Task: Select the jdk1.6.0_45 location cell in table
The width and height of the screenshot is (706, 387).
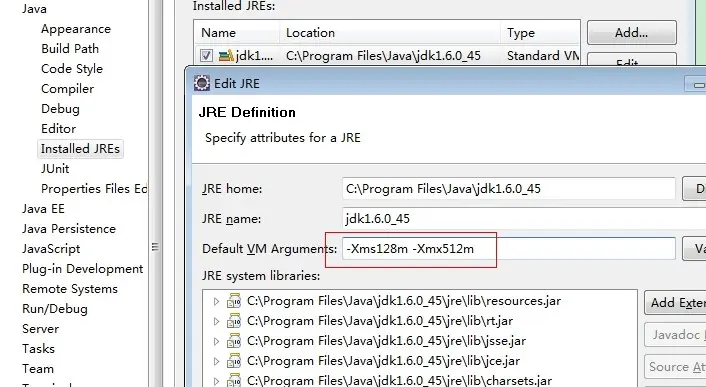Action: click(x=384, y=56)
